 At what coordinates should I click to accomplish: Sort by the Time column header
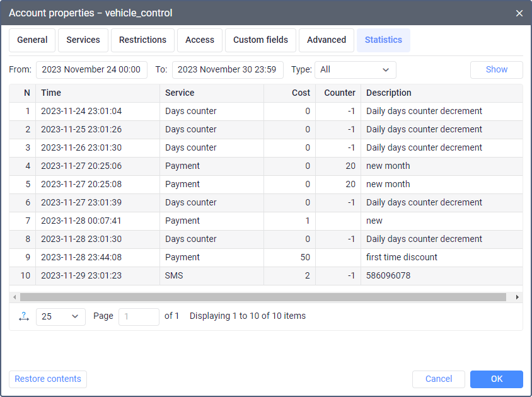(97, 93)
